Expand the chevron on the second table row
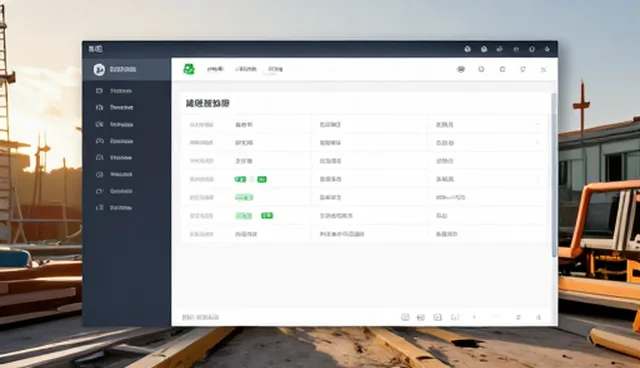The width and height of the screenshot is (640, 368). [538, 143]
